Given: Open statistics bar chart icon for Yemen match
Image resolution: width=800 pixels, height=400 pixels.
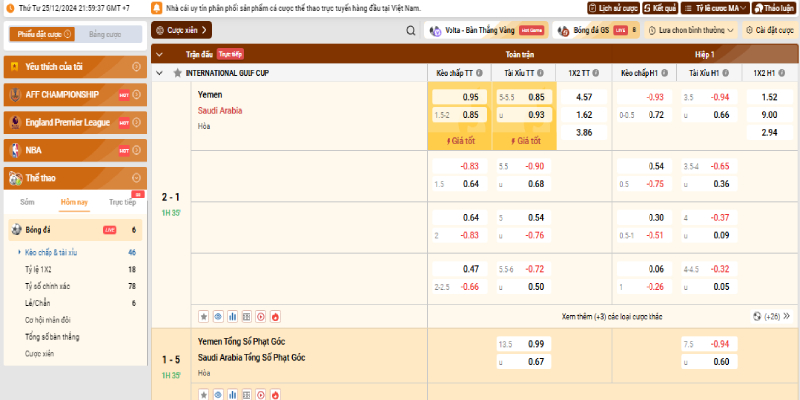Looking at the screenshot, I should tap(232, 316).
